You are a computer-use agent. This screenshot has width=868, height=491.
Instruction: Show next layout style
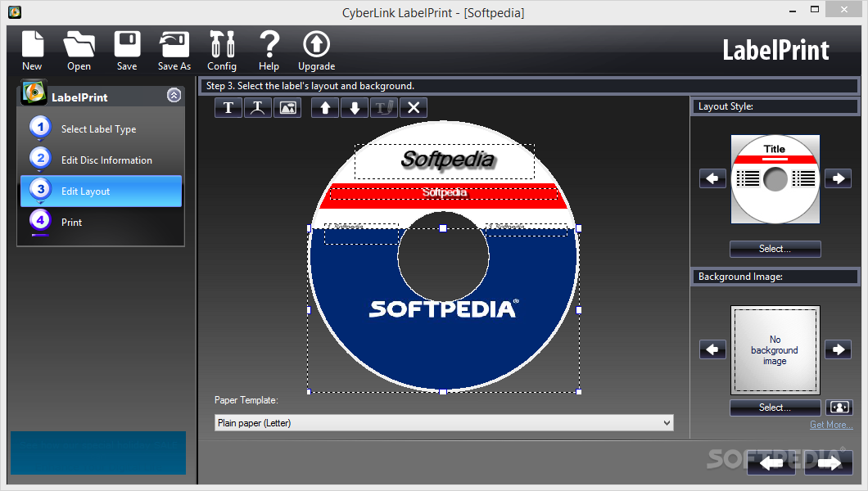click(x=838, y=178)
